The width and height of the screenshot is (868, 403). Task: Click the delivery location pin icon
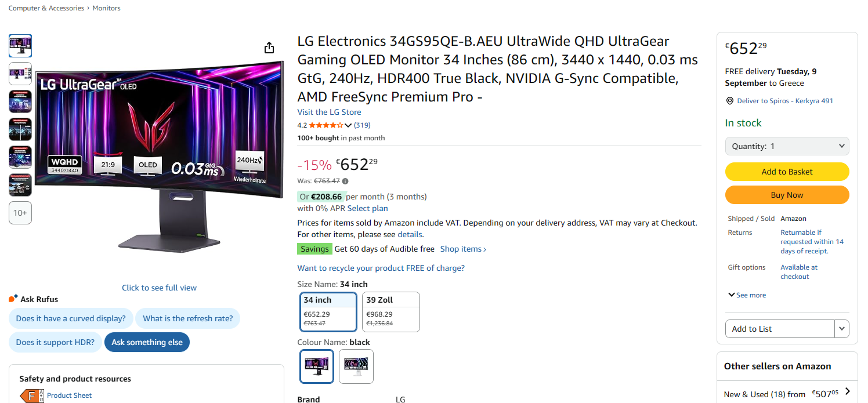pos(730,101)
